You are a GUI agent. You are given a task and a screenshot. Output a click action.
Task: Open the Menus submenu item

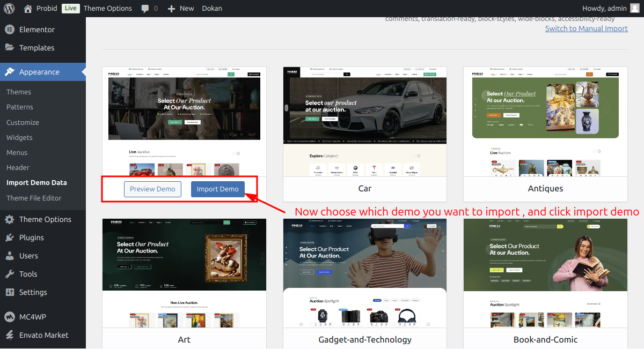click(x=17, y=152)
